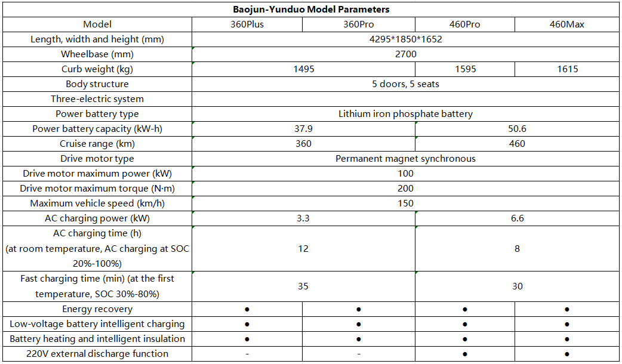
Task: Select the 'Model' header cell
Action: point(97,24)
